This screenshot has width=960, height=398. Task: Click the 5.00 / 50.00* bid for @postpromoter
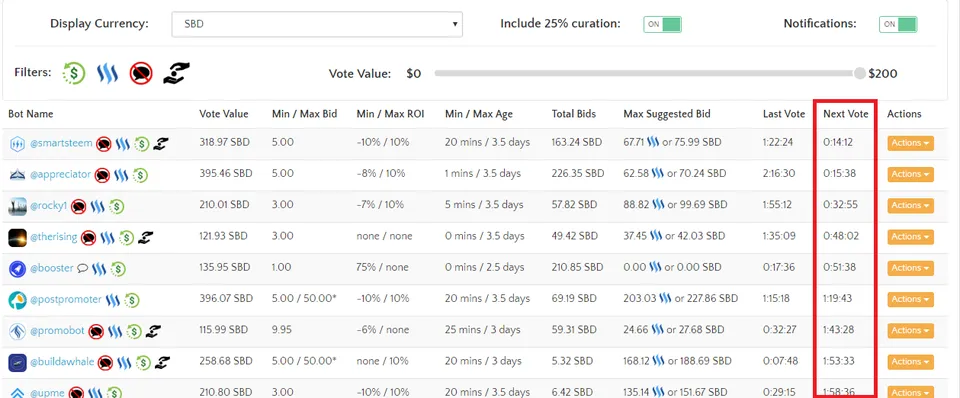[x=304, y=299]
